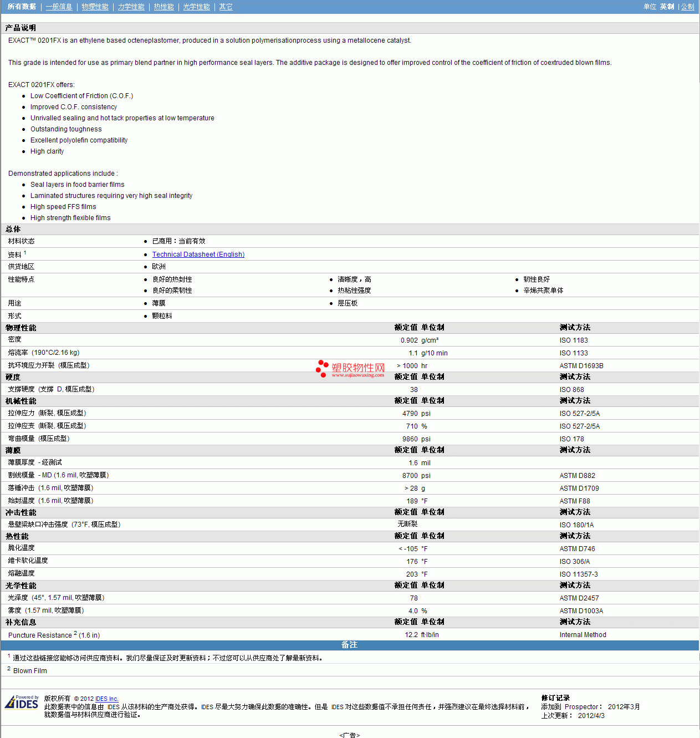Follow the IDES Inc. copyright link

[107, 699]
